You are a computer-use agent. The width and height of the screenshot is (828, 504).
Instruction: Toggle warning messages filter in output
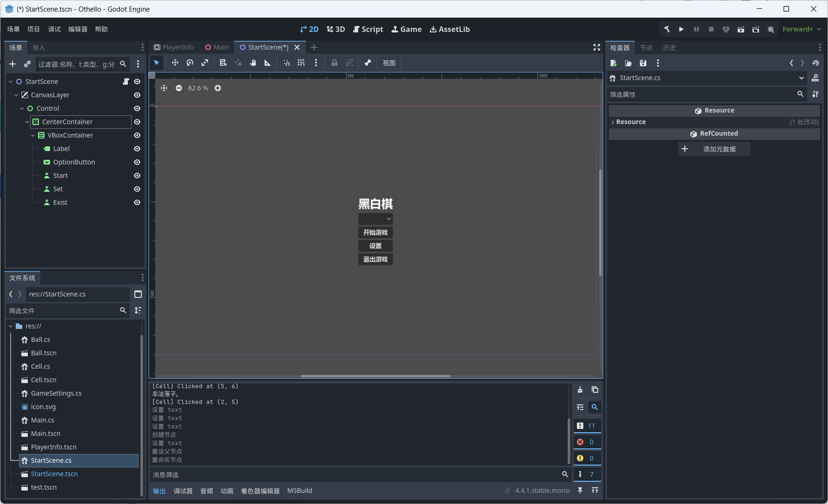click(x=587, y=458)
